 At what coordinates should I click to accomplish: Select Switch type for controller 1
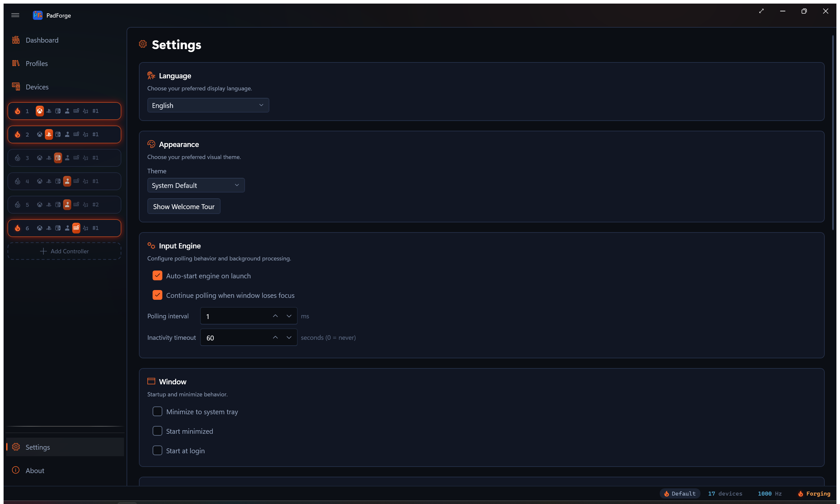coord(58,111)
